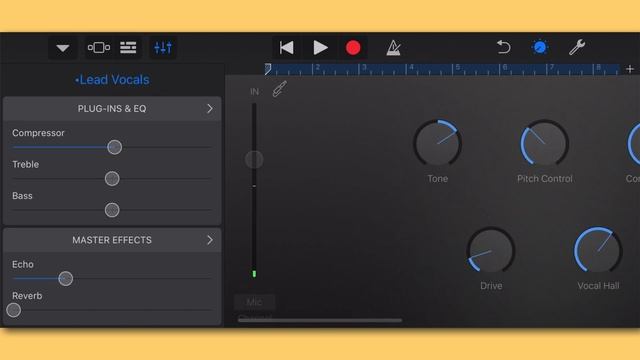
Task: Switch to tracks view icon
Action: [x=128, y=48]
